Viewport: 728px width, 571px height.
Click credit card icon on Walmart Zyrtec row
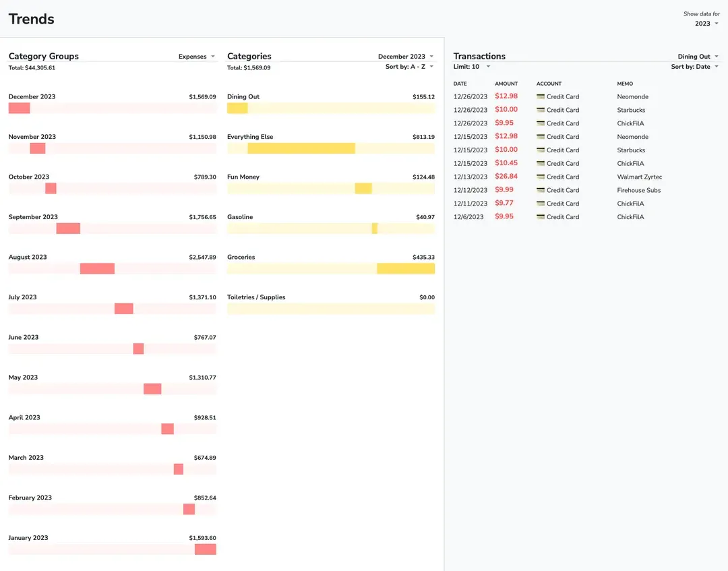tap(541, 177)
